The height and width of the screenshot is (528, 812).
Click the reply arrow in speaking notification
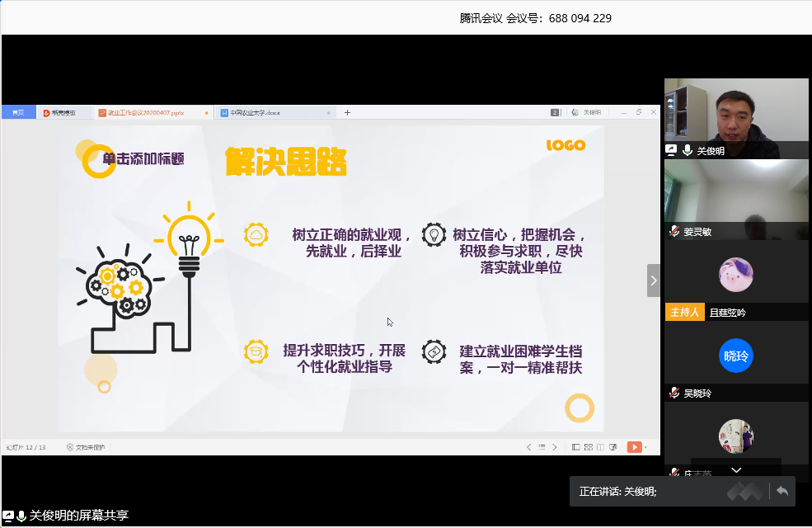click(x=782, y=491)
